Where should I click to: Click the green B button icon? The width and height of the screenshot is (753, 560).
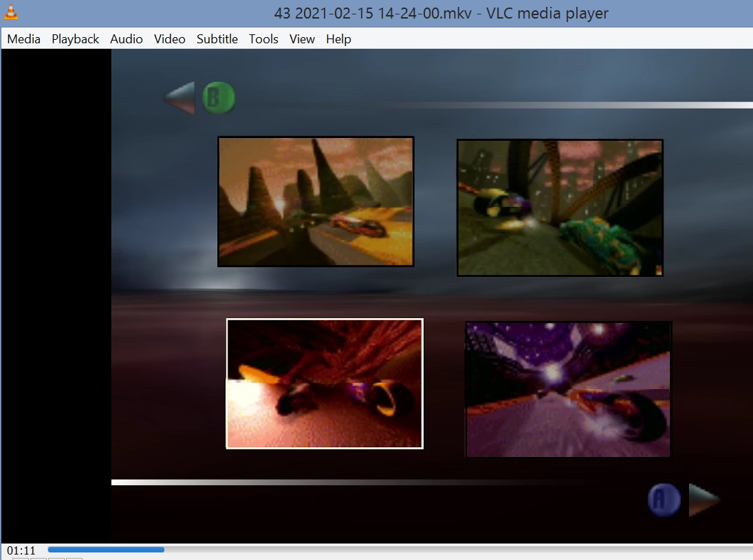(219, 98)
